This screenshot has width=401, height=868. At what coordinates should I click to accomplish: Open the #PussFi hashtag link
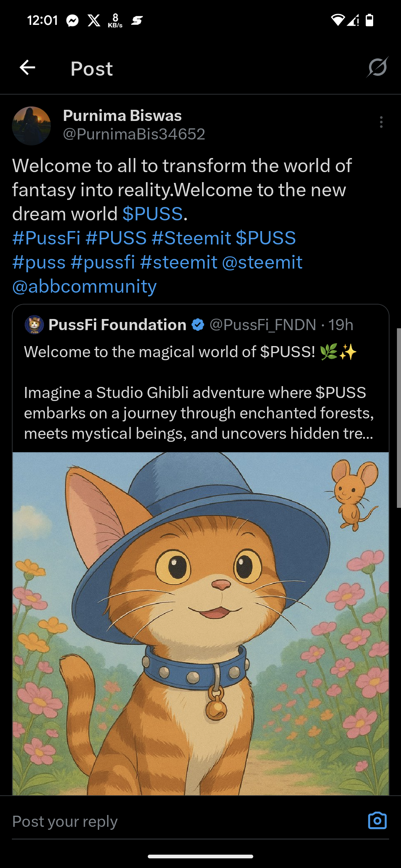[x=46, y=238]
